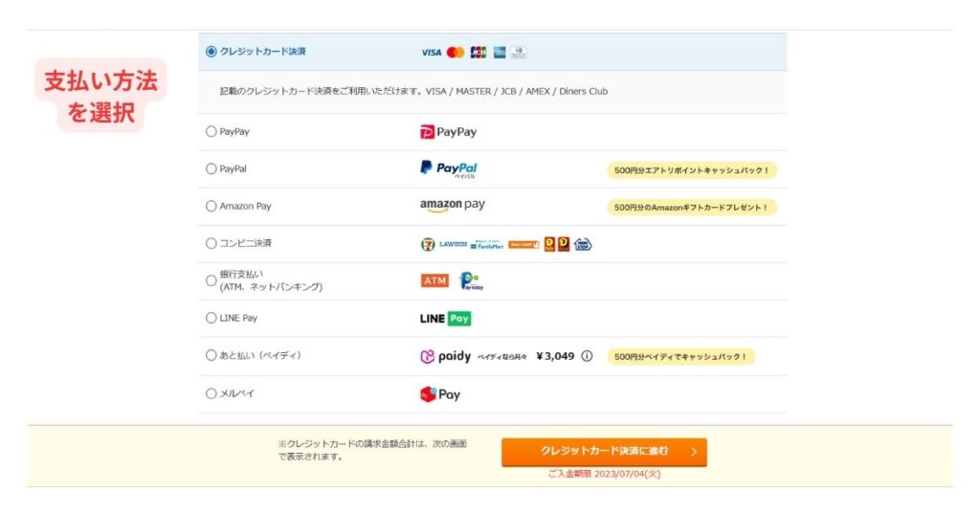Click the JCB card logo
The image size is (980, 515).
(x=479, y=53)
